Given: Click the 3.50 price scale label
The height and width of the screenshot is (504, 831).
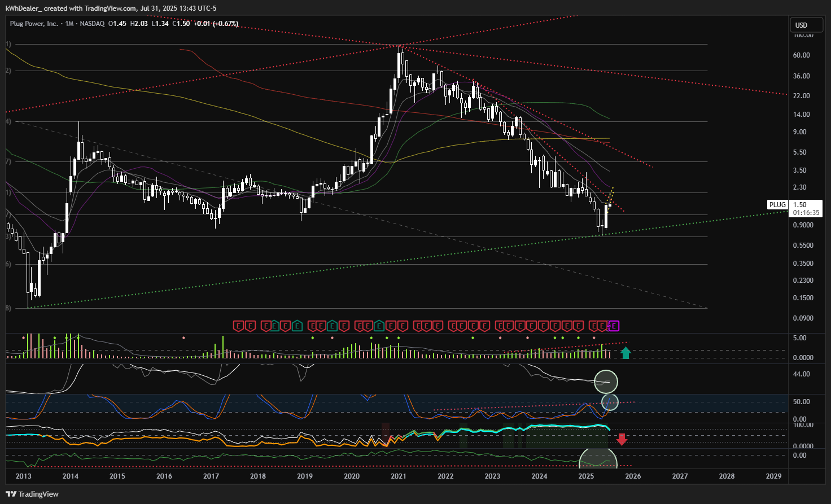Looking at the screenshot, I should coord(800,170).
